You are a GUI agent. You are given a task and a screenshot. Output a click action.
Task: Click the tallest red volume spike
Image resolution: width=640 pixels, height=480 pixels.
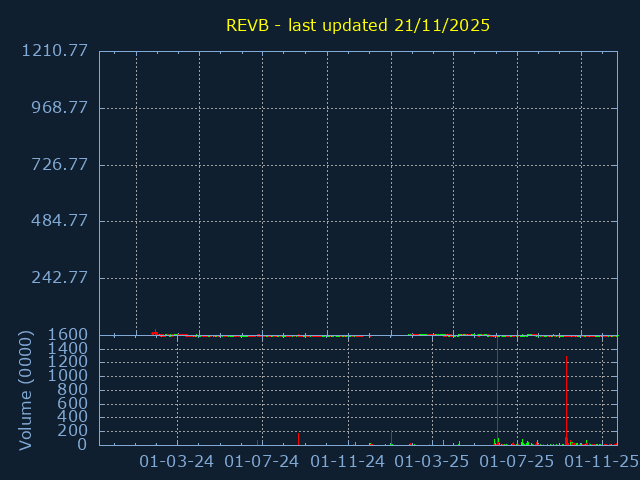566,400
